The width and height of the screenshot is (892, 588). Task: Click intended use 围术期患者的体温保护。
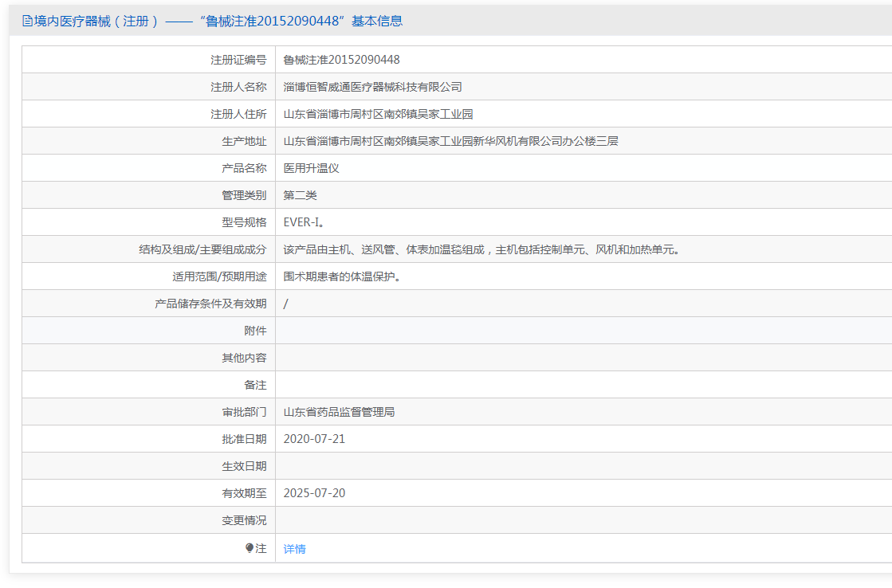point(343,277)
